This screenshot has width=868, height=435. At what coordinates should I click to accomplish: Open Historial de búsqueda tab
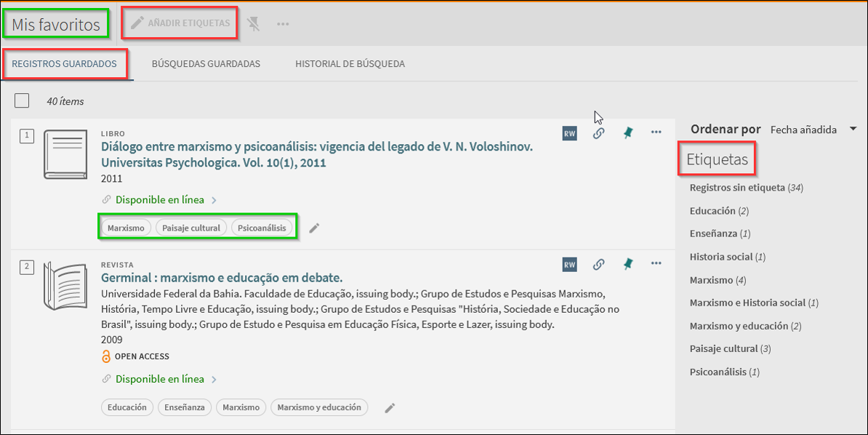(x=350, y=64)
